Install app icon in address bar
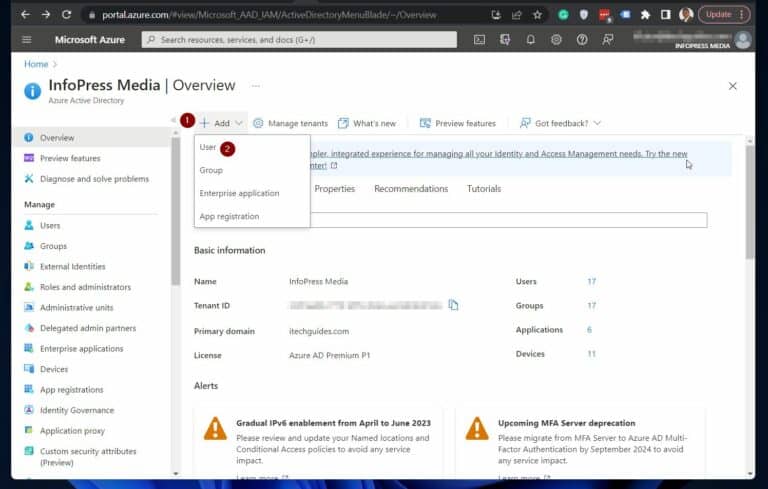768x489 pixels. 496,15
